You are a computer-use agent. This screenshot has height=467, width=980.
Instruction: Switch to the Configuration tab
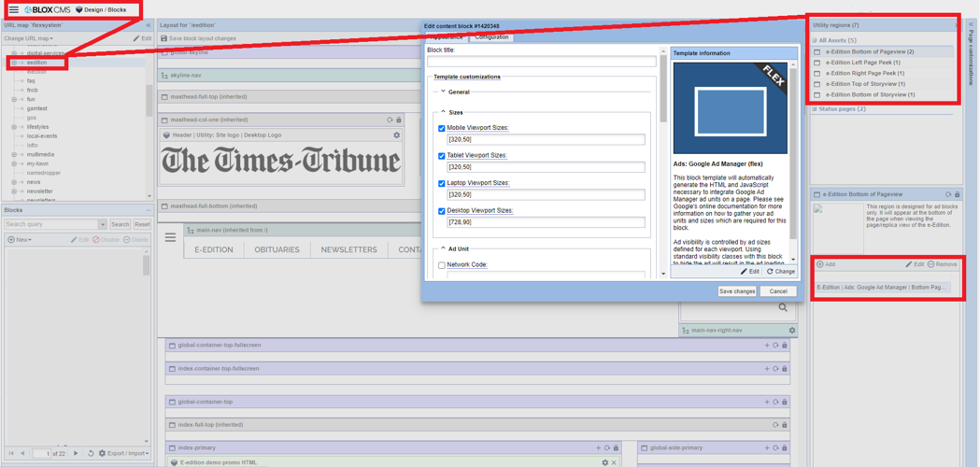[x=492, y=36]
